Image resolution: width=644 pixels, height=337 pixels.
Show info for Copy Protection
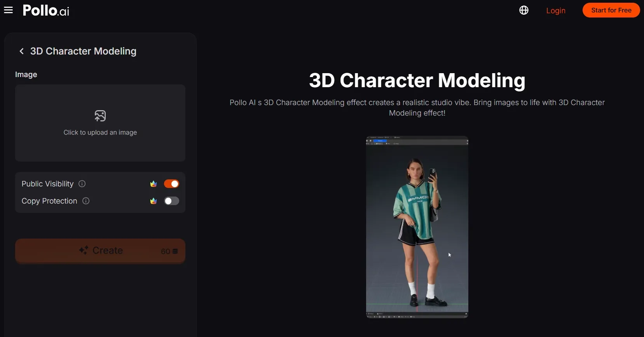click(86, 201)
